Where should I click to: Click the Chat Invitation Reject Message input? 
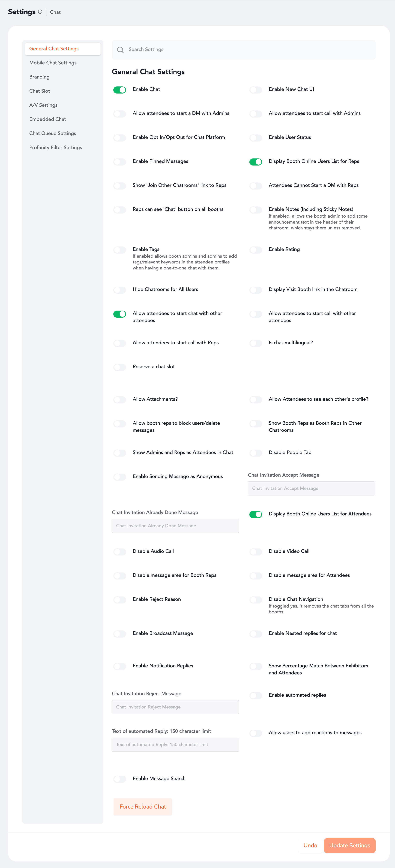[x=175, y=707]
